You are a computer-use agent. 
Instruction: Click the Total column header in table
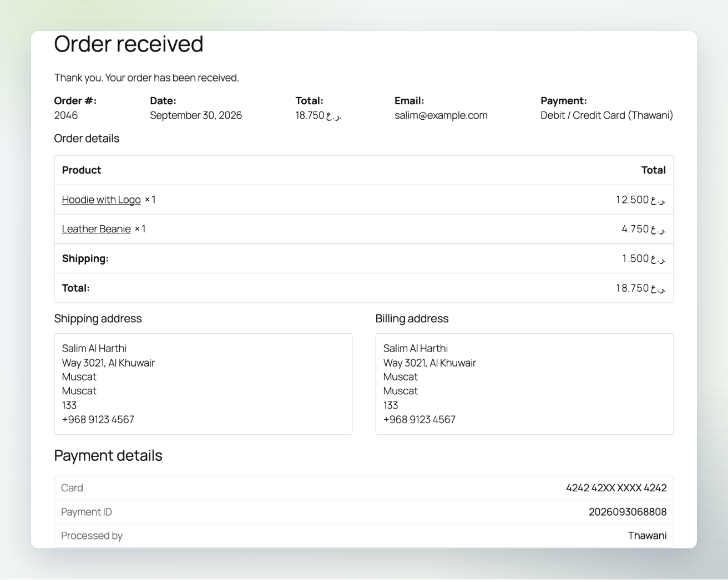click(x=653, y=170)
